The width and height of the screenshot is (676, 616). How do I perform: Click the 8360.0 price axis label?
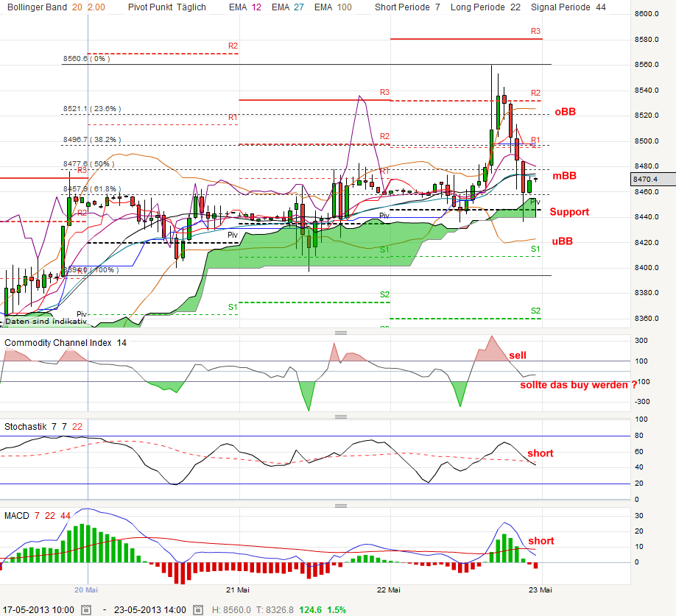(x=647, y=319)
